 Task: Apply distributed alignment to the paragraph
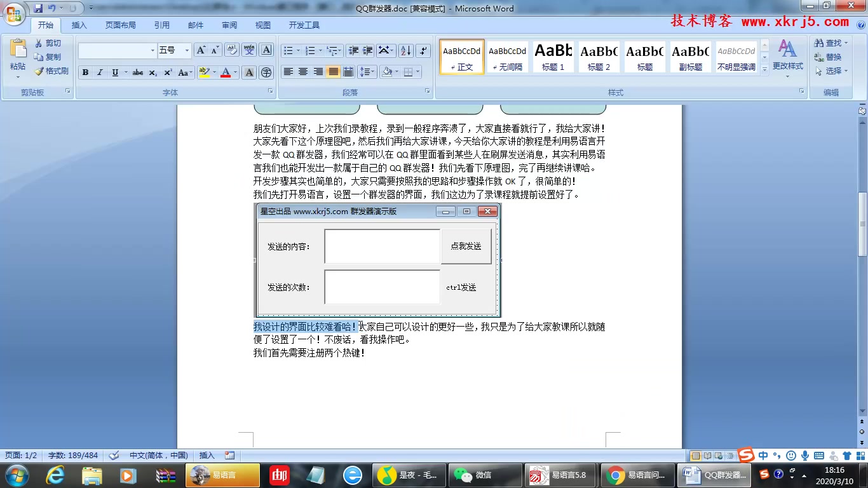(348, 72)
